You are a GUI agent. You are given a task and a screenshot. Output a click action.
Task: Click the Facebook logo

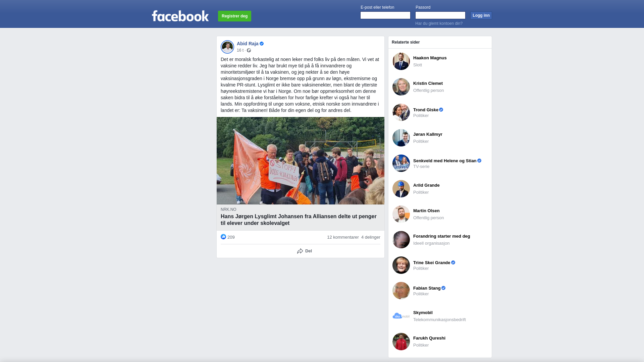click(x=180, y=16)
